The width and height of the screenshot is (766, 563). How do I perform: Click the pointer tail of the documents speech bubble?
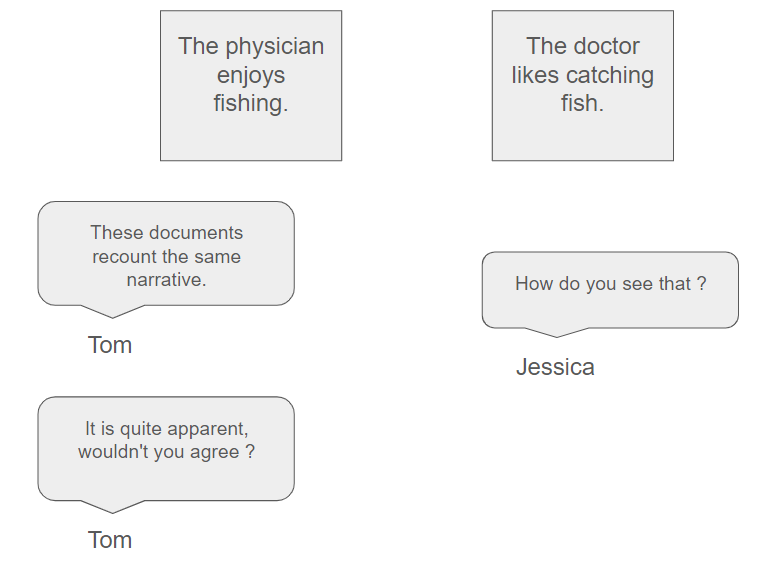click(x=112, y=312)
